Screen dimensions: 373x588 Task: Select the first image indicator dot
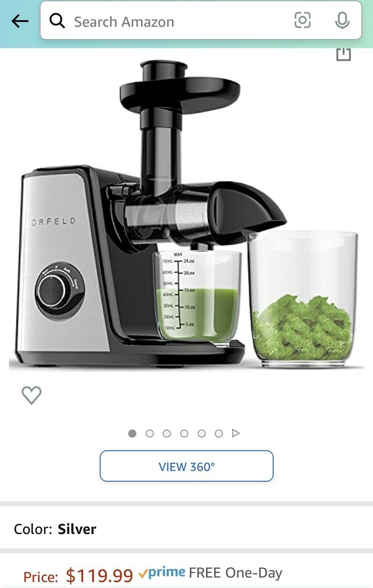point(132,434)
